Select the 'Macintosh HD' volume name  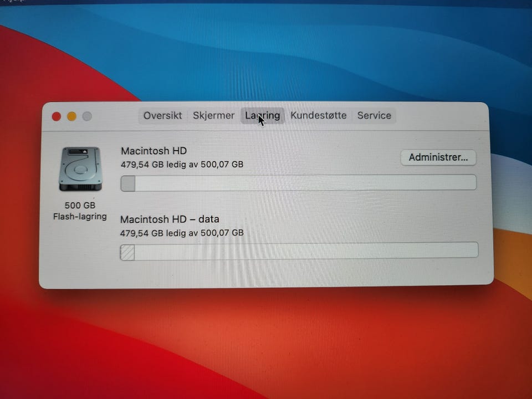[x=154, y=151]
